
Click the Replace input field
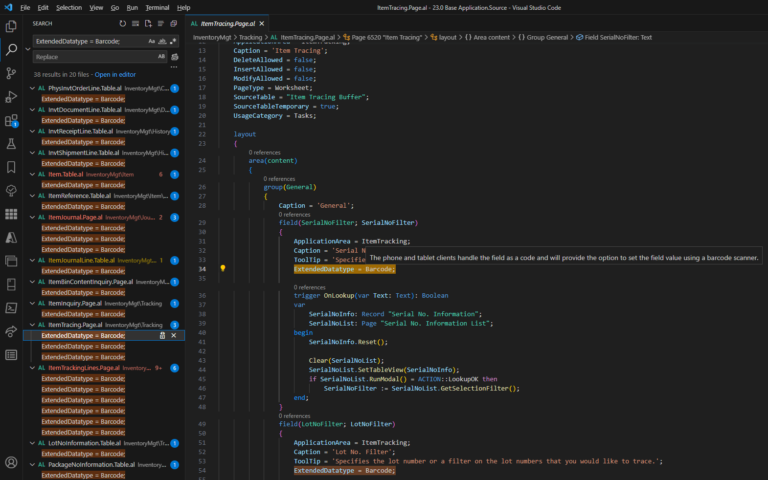pos(90,57)
